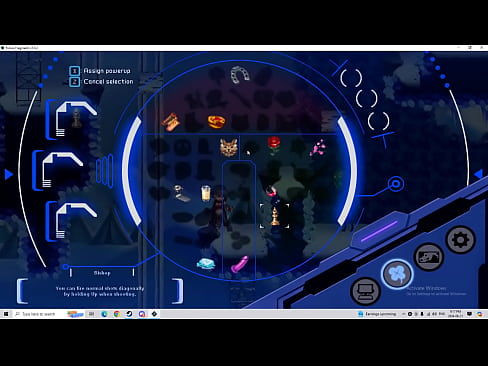Choose the cat face powerup

[x=229, y=147]
